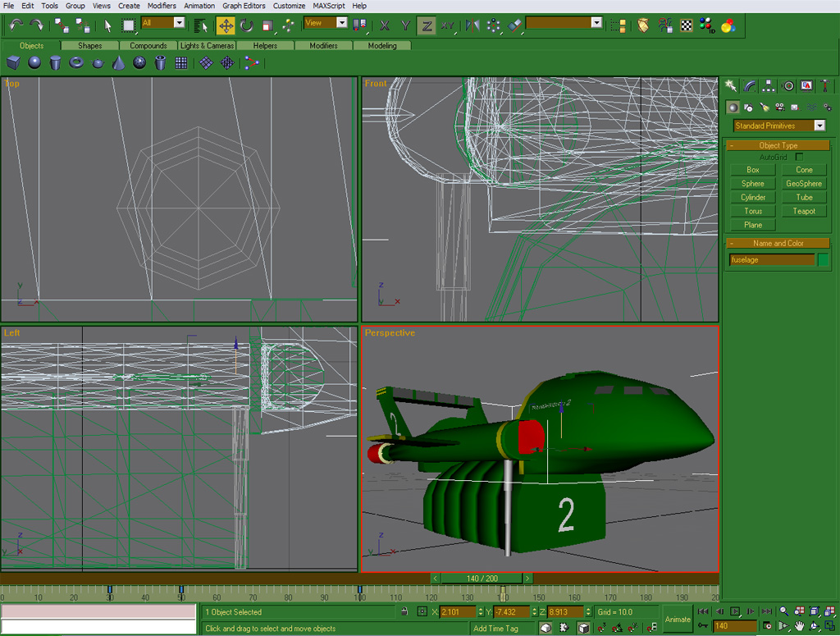This screenshot has width=840, height=636.
Task: Click the Tube button
Action: pos(804,197)
